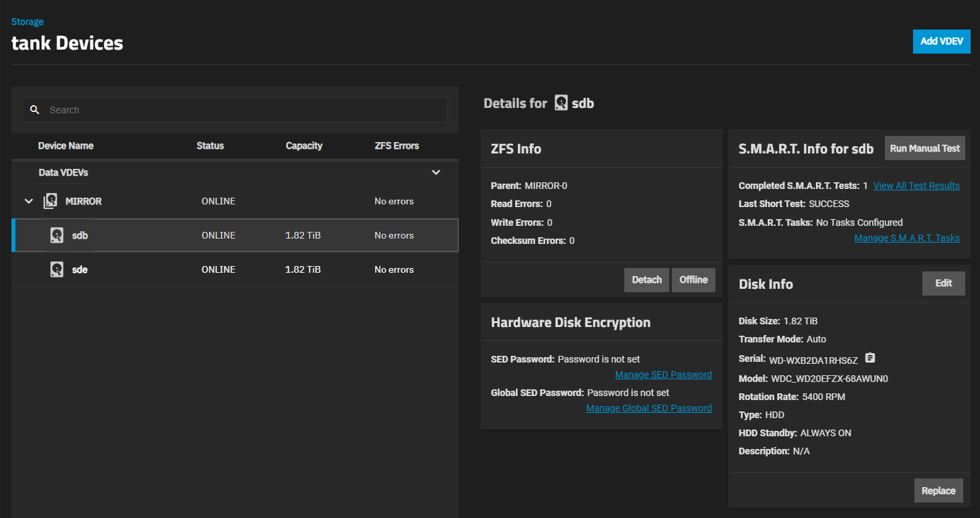Open the Storage breadcrumb link
The height and width of the screenshot is (518, 980).
tap(27, 22)
